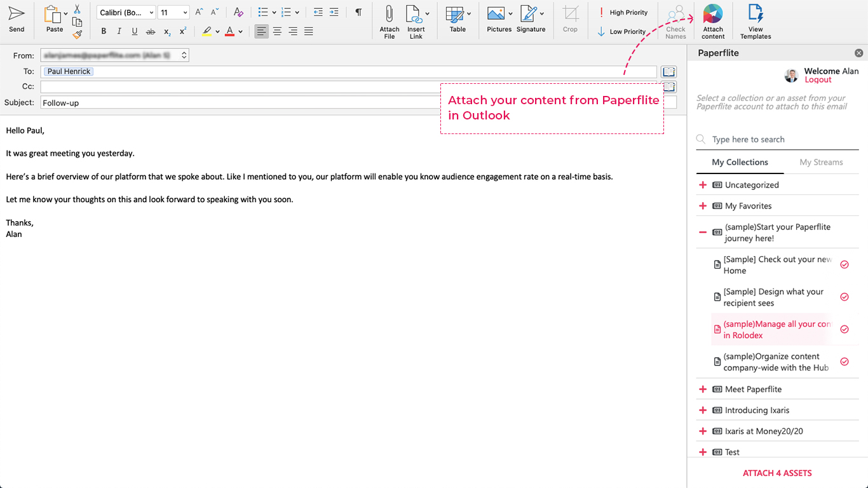Deselect 'Design what your recipient sees' asset
The width and height of the screenshot is (868, 488).
coord(844,297)
